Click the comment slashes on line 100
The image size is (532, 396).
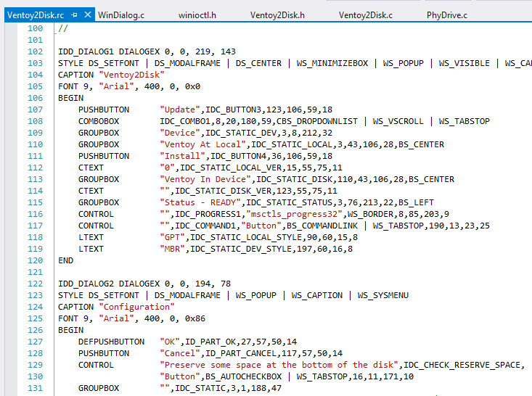63,28
